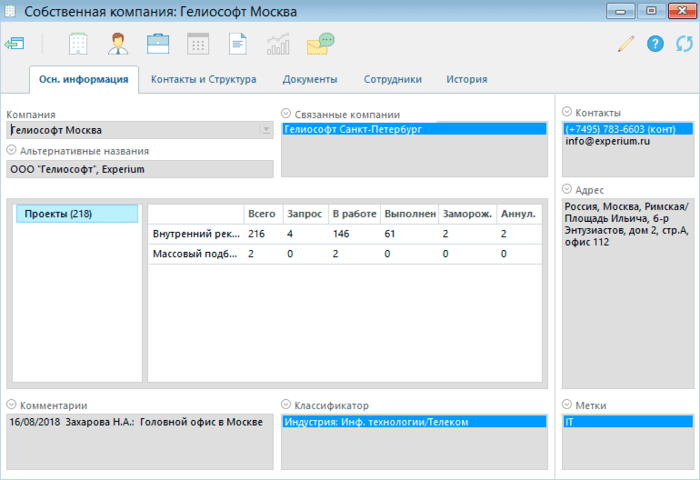Switch to the Осн. информация tab
The width and height of the screenshot is (700, 480).
tap(83, 79)
